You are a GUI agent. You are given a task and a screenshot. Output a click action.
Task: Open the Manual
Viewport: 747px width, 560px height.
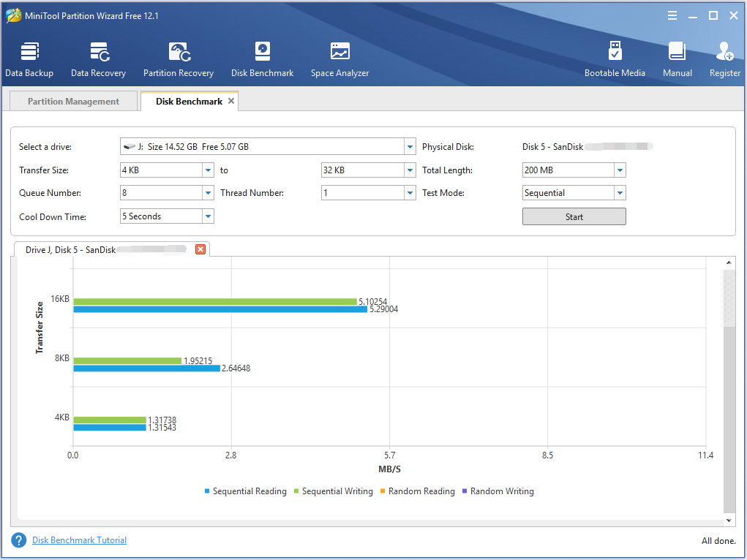click(x=677, y=58)
